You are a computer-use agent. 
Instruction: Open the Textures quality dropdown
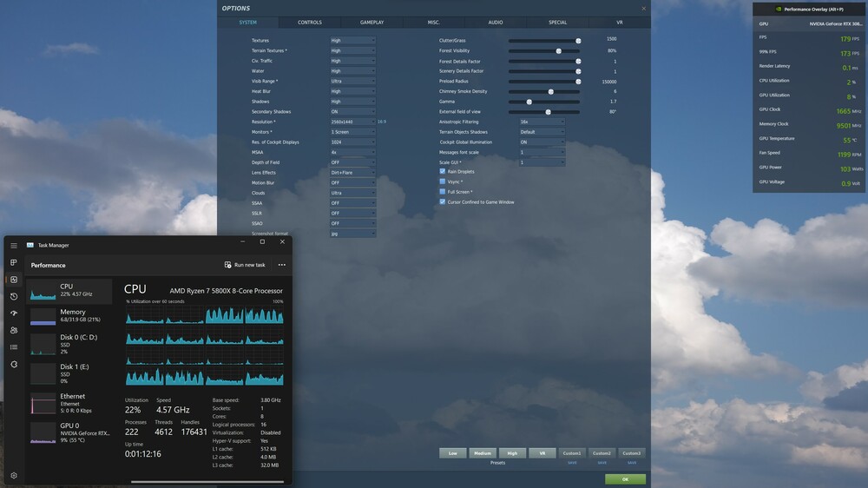pyautogui.click(x=352, y=41)
